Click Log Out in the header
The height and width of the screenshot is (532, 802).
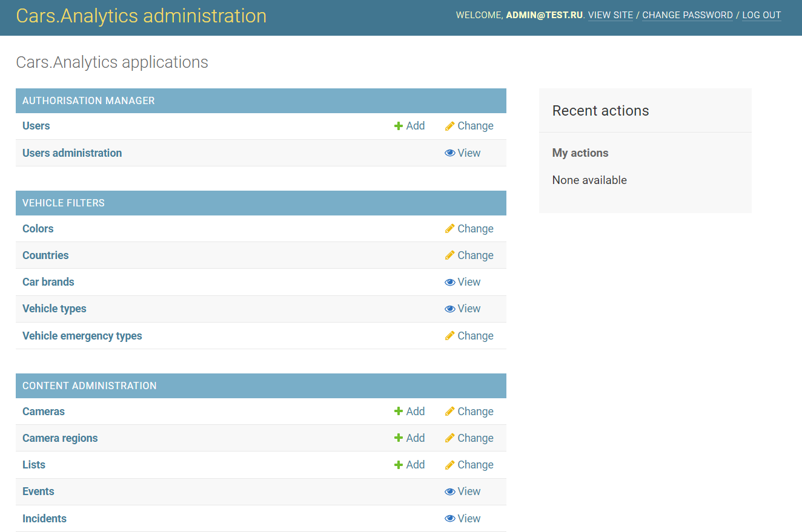point(761,15)
